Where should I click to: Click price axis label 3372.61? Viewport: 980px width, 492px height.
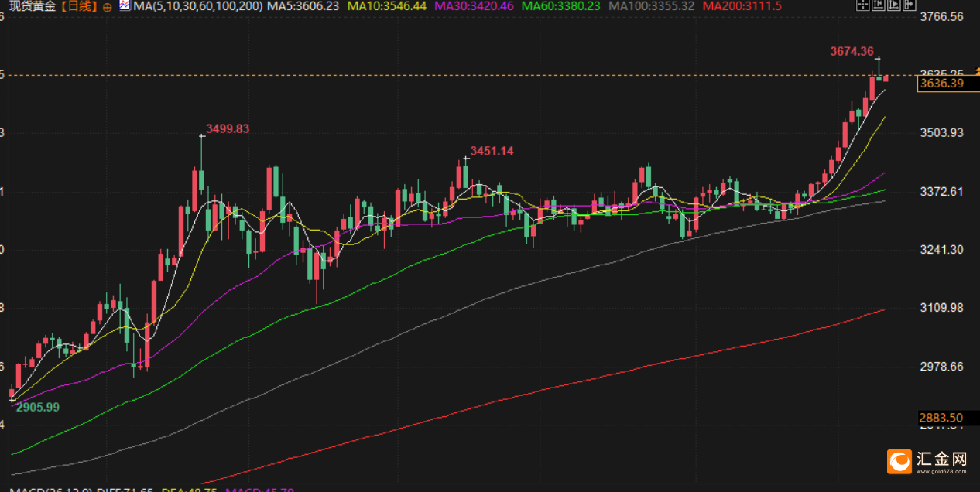click(x=941, y=191)
